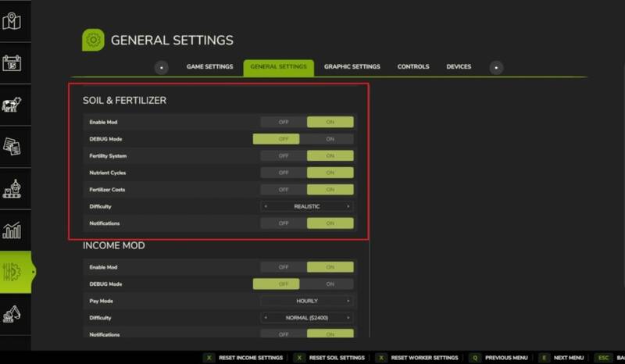625x364 pixels.
Task: Open the calendar icon in sidebar
Action: coord(12,63)
